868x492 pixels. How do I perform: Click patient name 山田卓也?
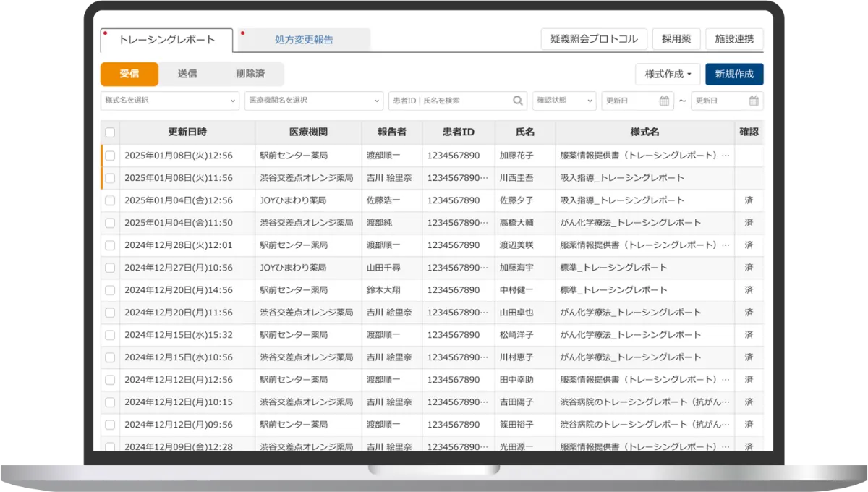516,313
